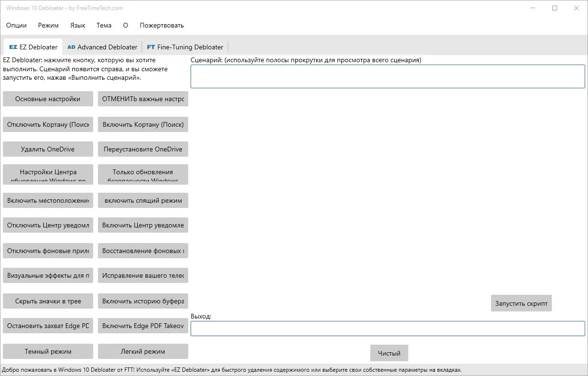Click the AD icon on Advanced Debloater tab
The width and height of the screenshot is (588, 376).
coord(71,47)
